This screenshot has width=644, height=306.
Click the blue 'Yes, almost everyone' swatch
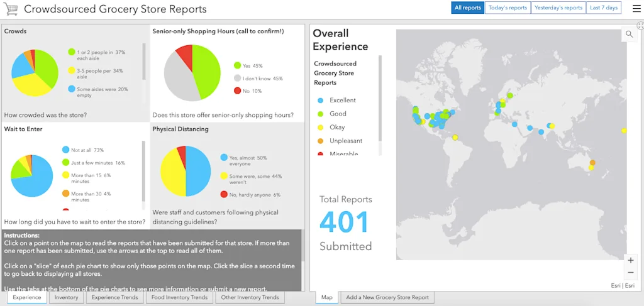point(224,157)
